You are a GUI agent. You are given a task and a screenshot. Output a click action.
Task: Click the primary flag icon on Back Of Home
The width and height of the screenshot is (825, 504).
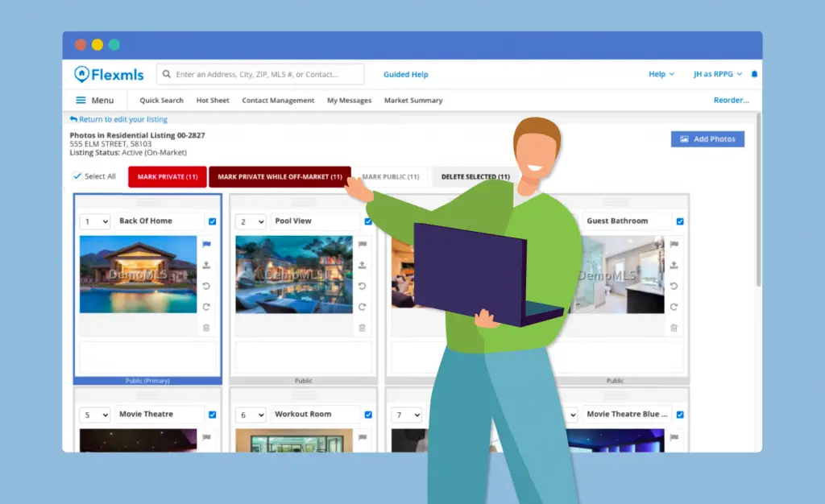(206, 244)
